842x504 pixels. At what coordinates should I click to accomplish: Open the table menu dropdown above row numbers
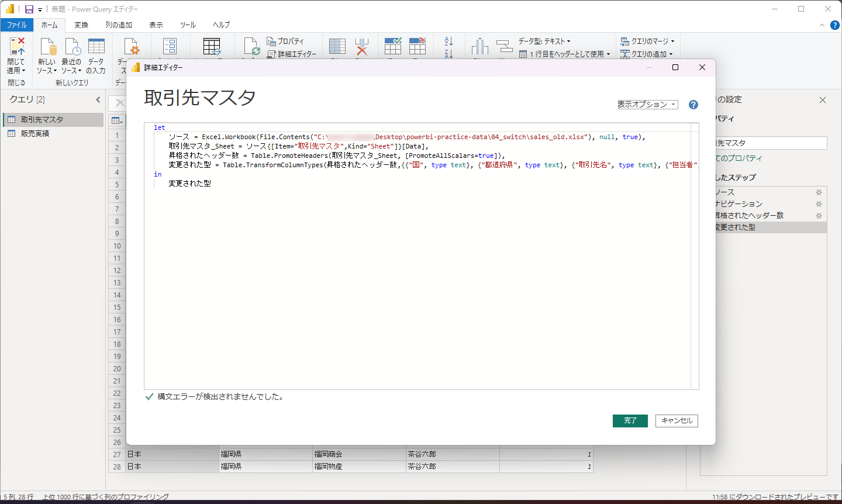tap(117, 121)
